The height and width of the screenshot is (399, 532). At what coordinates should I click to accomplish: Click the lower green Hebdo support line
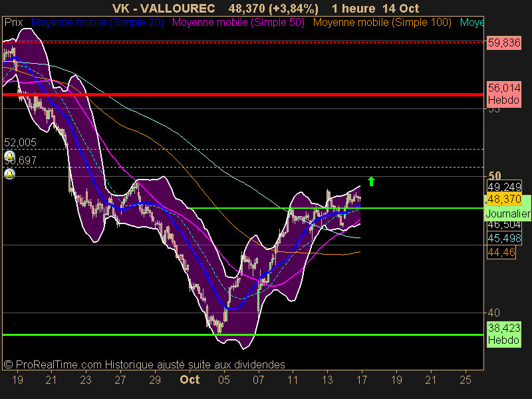pos(243,335)
